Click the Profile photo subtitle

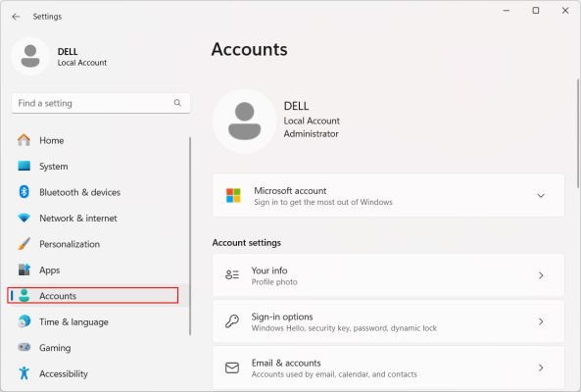274,282
